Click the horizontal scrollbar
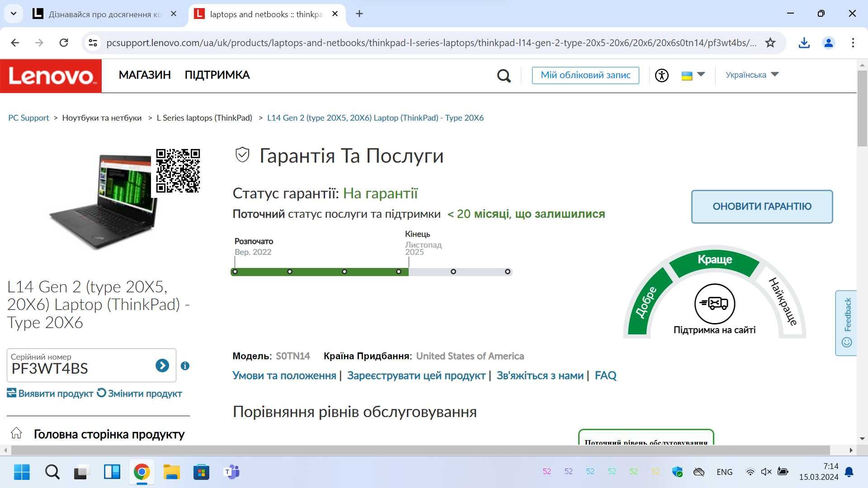 pyautogui.click(x=420, y=450)
